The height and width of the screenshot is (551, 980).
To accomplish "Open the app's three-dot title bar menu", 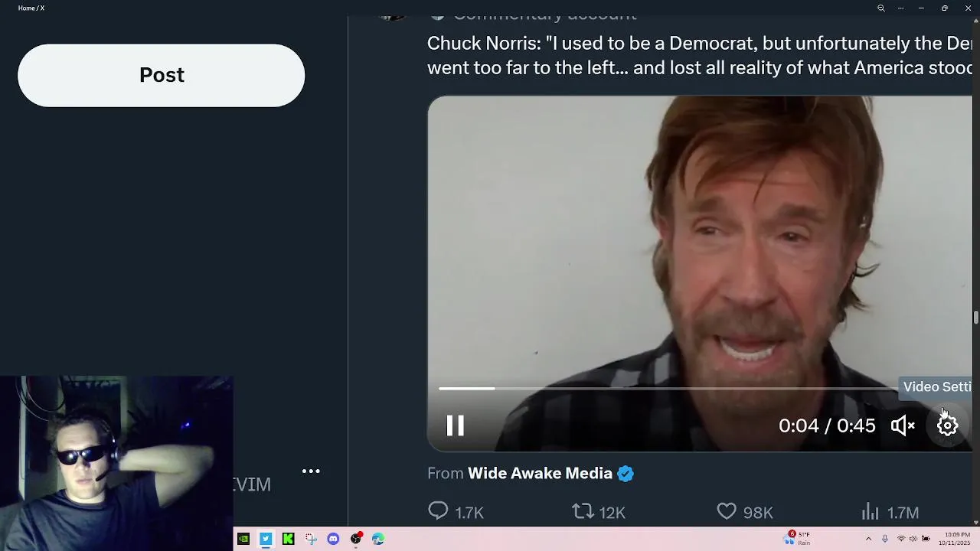I will point(900,8).
